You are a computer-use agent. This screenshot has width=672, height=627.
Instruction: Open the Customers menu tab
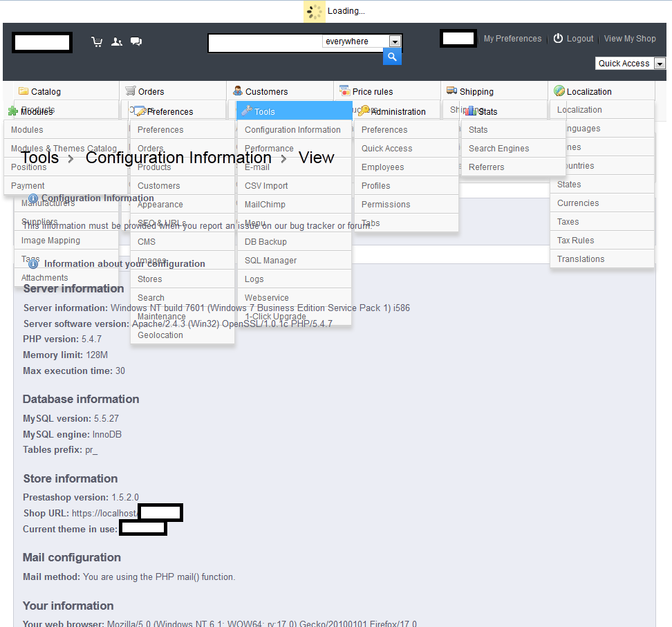pos(280,91)
